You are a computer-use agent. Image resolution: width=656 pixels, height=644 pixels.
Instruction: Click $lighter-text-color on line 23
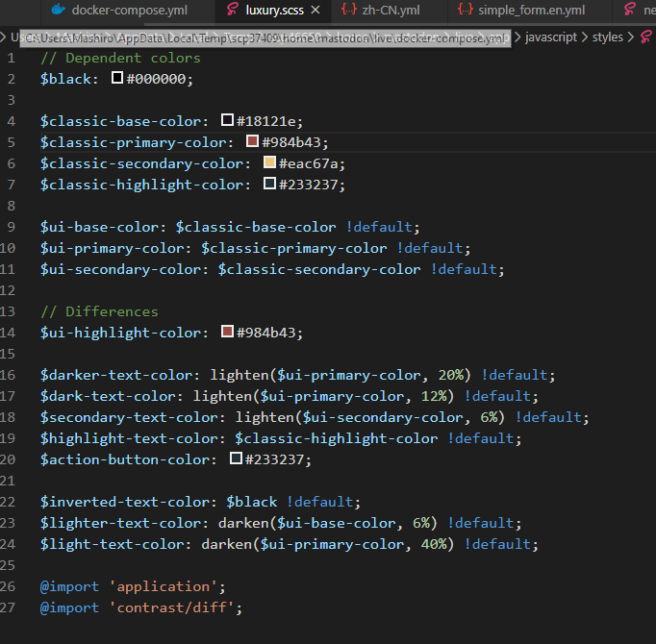120,523
